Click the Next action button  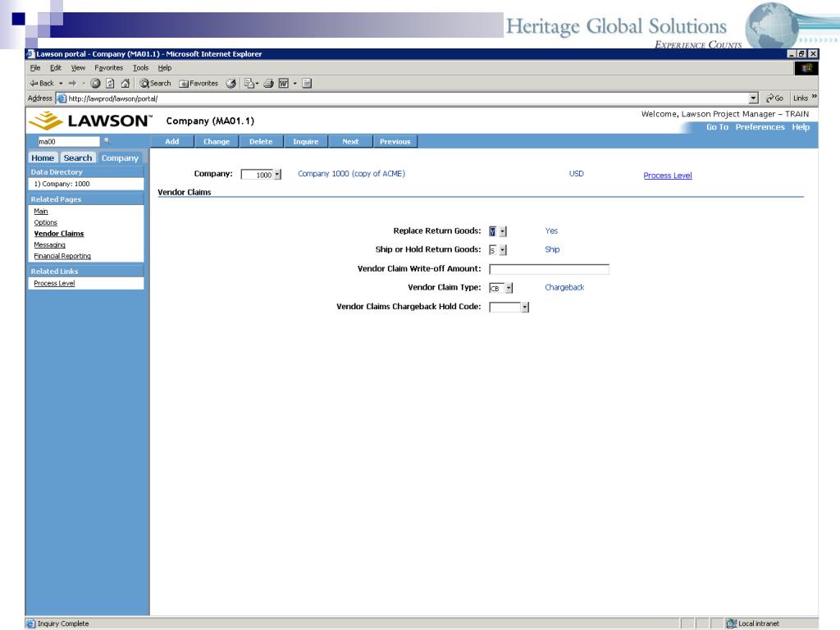[x=350, y=141]
